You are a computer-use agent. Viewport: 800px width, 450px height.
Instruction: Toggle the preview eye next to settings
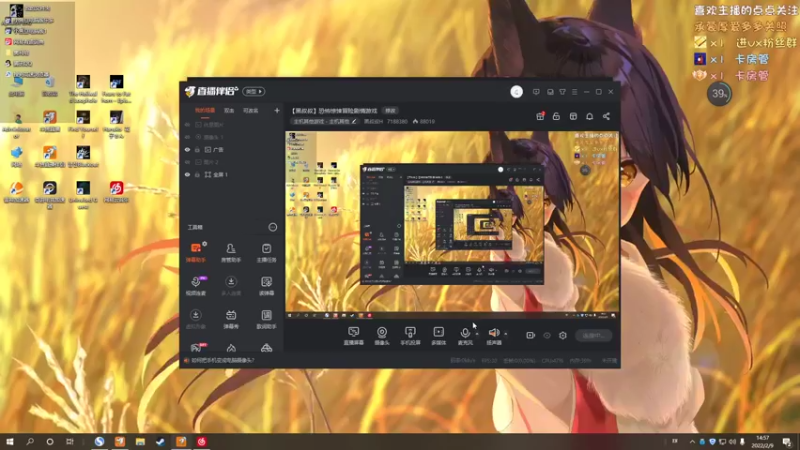coord(546,335)
